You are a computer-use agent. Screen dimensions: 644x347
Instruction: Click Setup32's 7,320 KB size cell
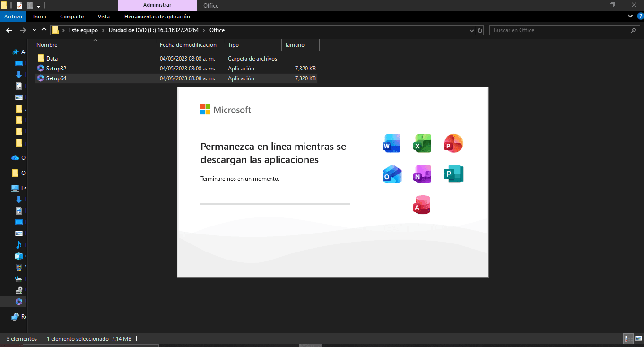305,69
